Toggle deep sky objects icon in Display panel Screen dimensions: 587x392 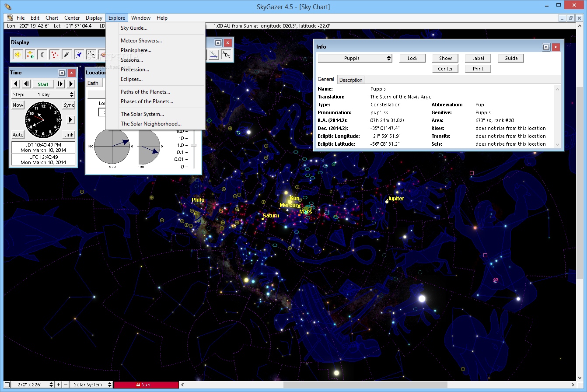tap(102, 55)
